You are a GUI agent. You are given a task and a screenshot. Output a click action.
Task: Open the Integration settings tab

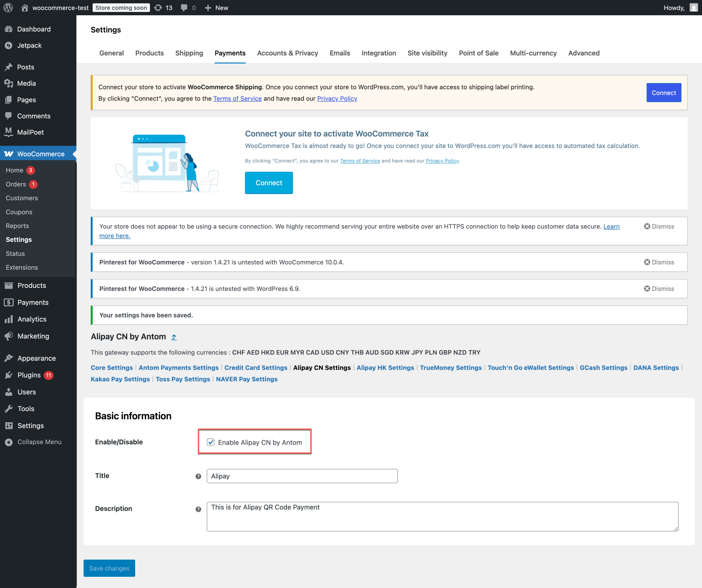(379, 53)
